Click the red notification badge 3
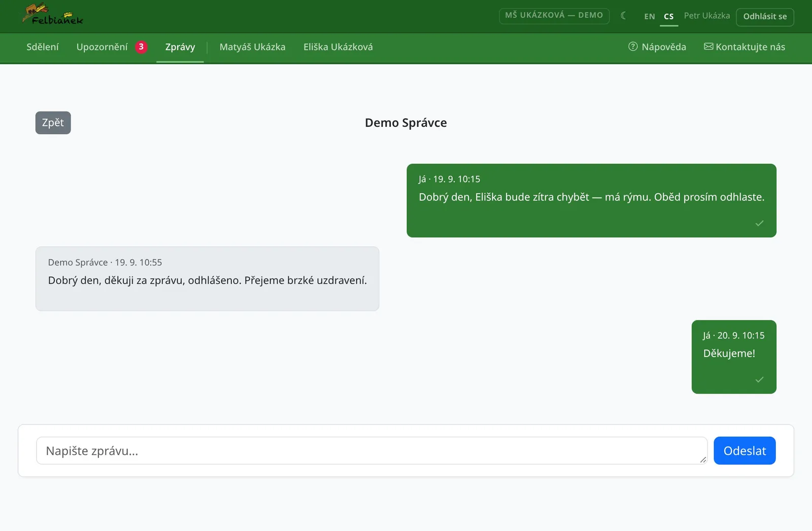The image size is (812, 531). pos(141,47)
